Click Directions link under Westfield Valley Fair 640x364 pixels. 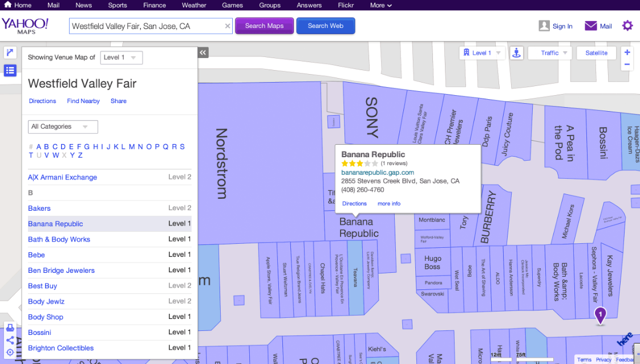click(x=42, y=101)
